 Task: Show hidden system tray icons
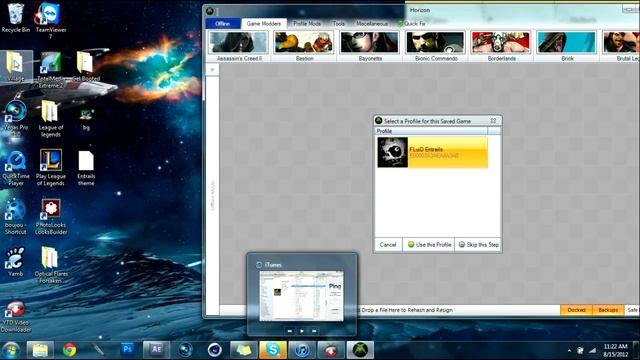(569, 351)
